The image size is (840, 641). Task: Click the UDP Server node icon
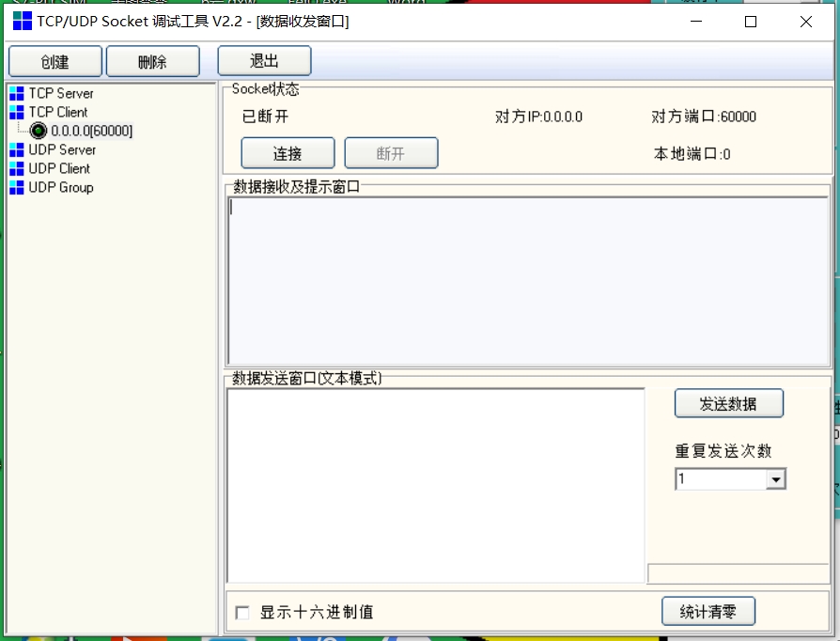(17, 150)
